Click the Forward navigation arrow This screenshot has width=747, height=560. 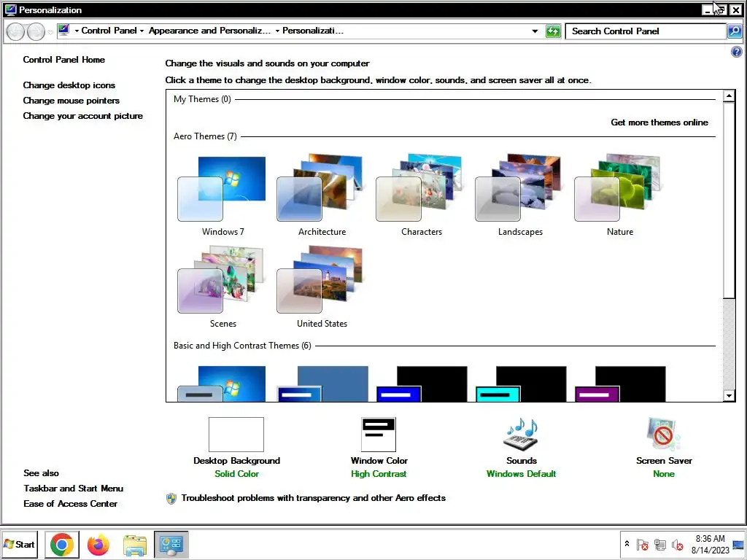(36, 31)
